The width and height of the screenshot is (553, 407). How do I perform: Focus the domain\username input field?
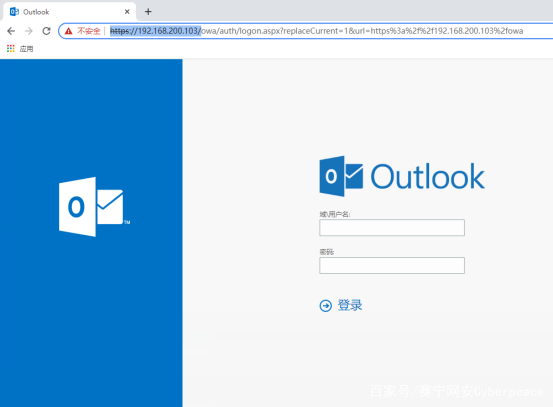(x=392, y=227)
